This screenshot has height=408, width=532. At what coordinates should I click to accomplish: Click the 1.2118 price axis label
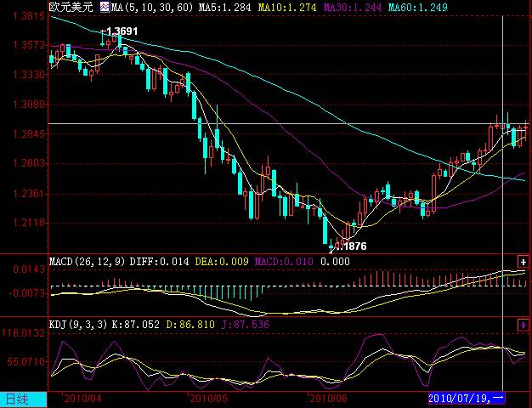pyautogui.click(x=29, y=223)
